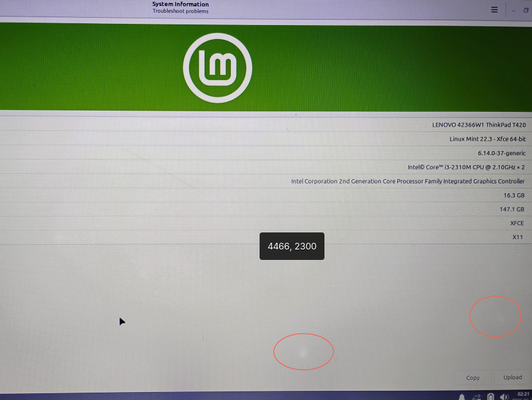Select the kernel value '6.14.0-37-generic'
The image size is (532, 400).
(501, 154)
